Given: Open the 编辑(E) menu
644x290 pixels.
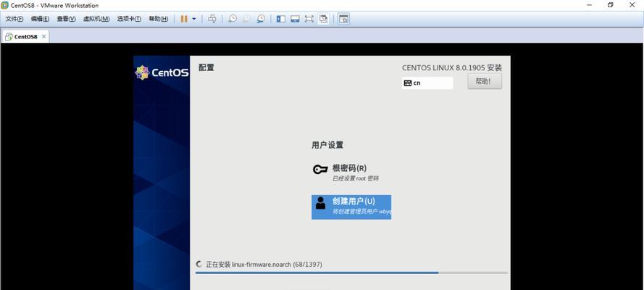Looking at the screenshot, I should tap(40, 19).
